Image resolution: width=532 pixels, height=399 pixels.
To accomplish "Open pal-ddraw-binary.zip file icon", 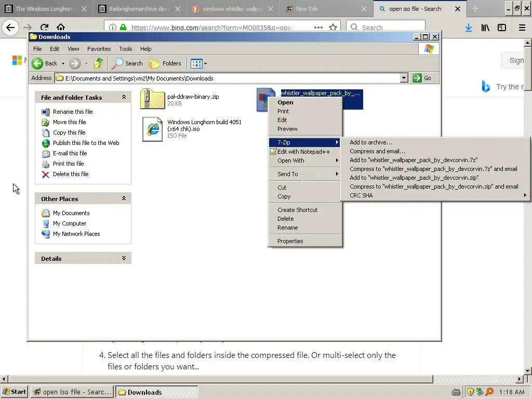I will pos(152,99).
